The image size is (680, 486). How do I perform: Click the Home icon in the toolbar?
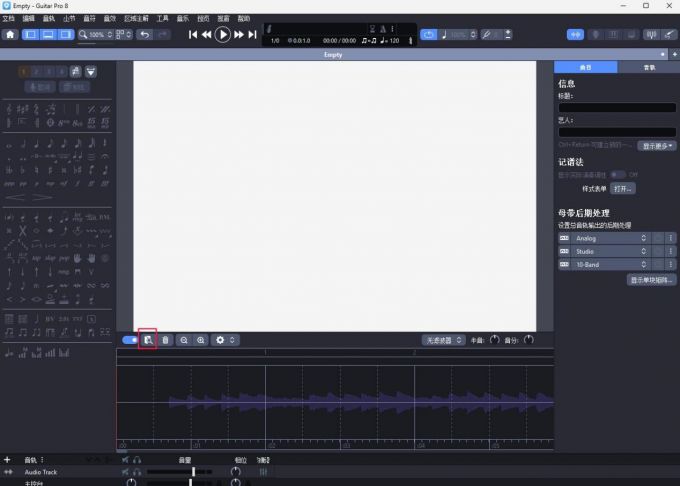[11, 34]
